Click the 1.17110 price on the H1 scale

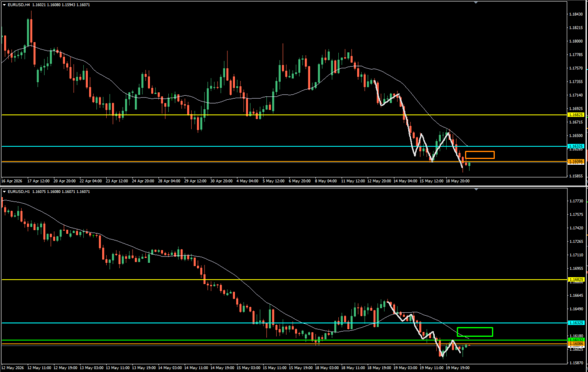(576, 255)
